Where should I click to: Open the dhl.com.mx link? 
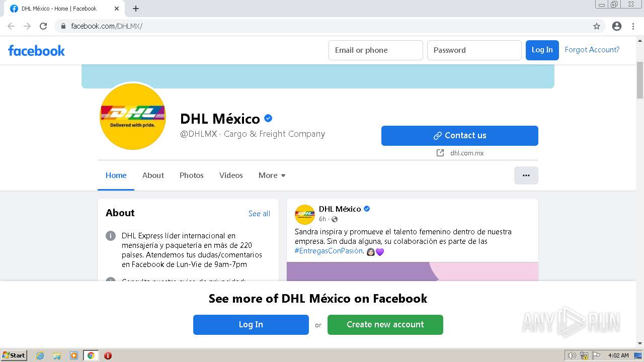pyautogui.click(x=467, y=153)
